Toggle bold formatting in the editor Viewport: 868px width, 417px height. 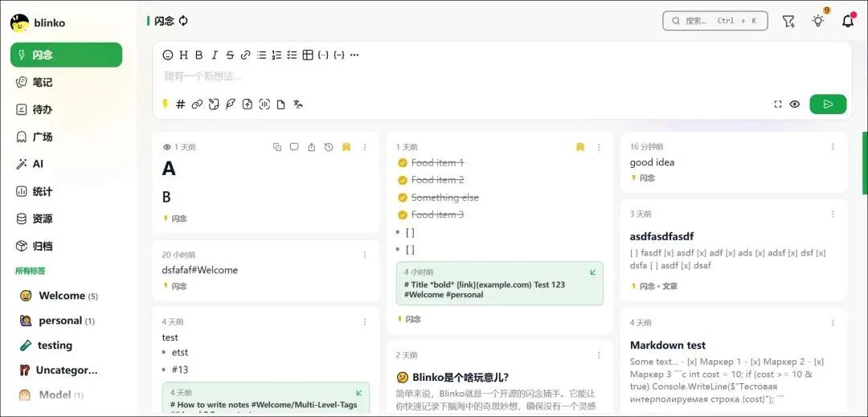199,55
